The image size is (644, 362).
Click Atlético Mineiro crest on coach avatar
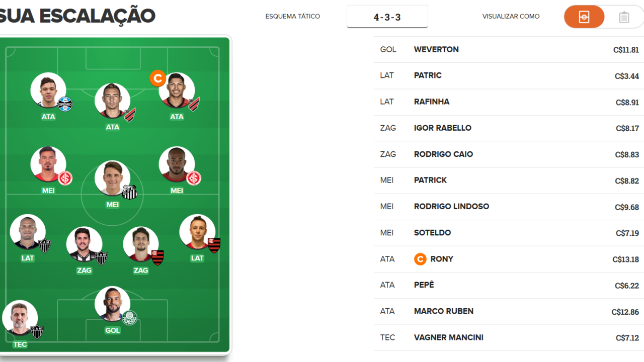37,332
